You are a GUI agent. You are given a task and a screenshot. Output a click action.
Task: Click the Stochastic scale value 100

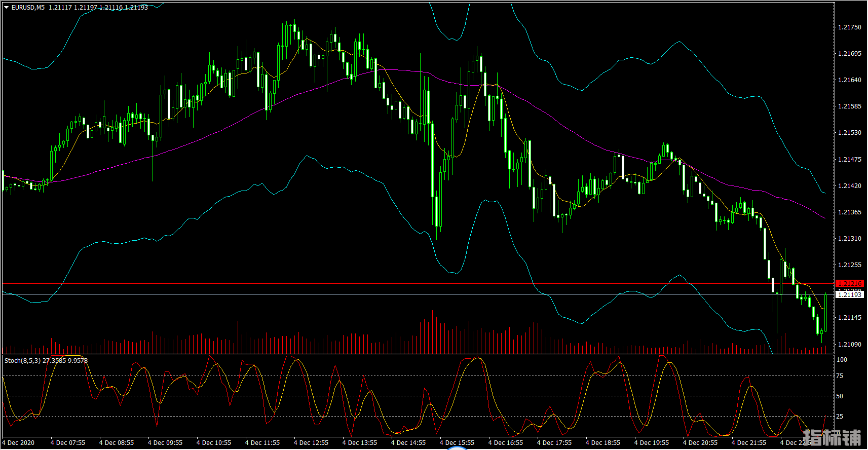841,360
